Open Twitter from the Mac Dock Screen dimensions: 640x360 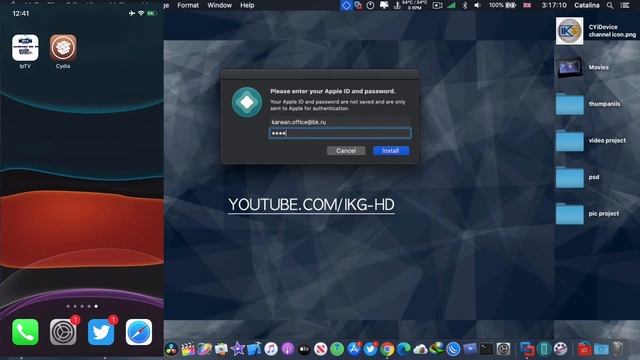click(x=370, y=349)
